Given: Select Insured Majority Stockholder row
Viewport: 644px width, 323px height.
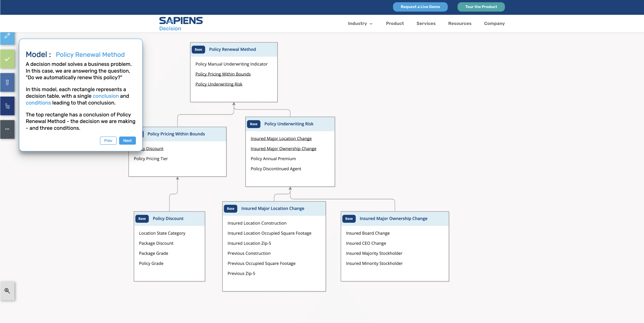Looking at the screenshot, I should tap(374, 253).
